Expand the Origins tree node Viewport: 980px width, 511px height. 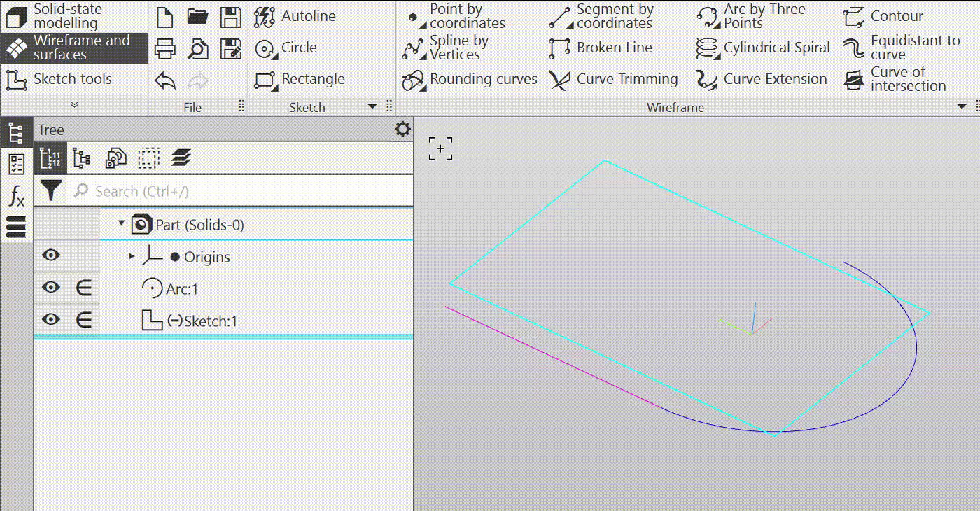132,256
